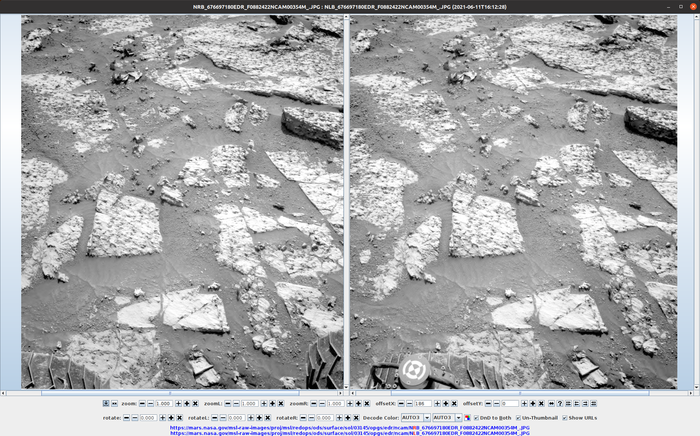The image size is (700, 436).
Task: Click the question mark help icon in toolbar
Action: pyautogui.click(x=559, y=403)
